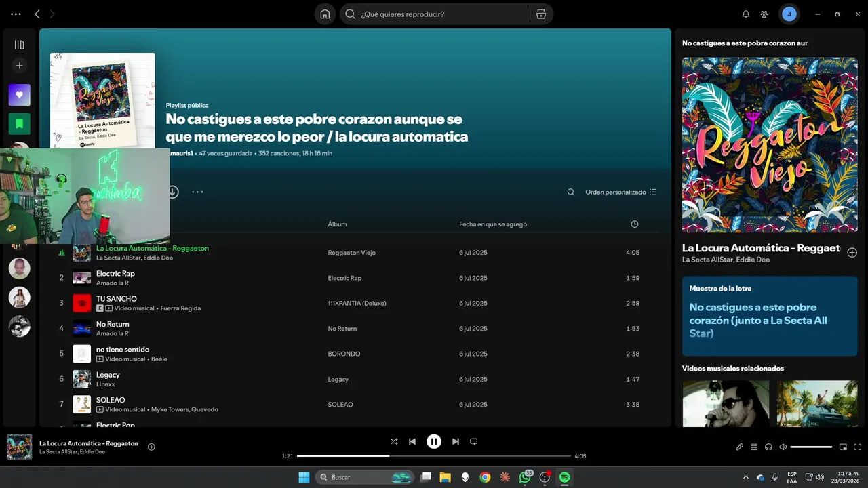Open artist link 'Myke Towers, Quevedo'
The image size is (868, 488).
tap(184, 409)
